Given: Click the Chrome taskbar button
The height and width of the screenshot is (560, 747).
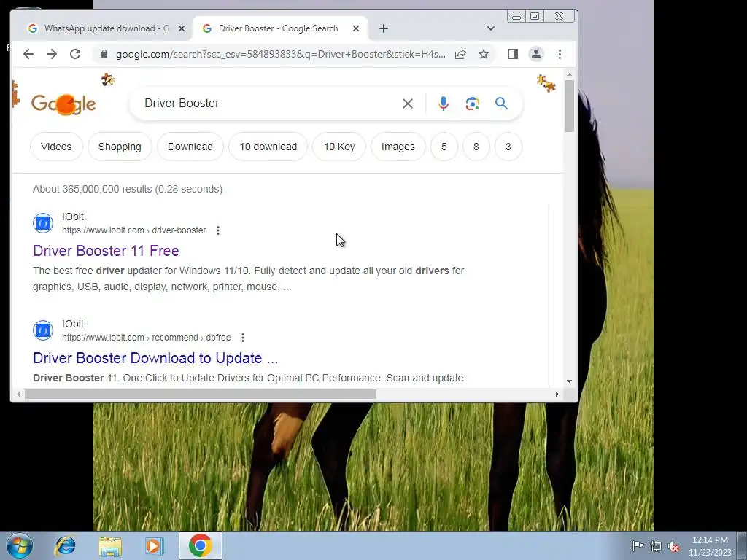Looking at the screenshot, I should (200, 545).
